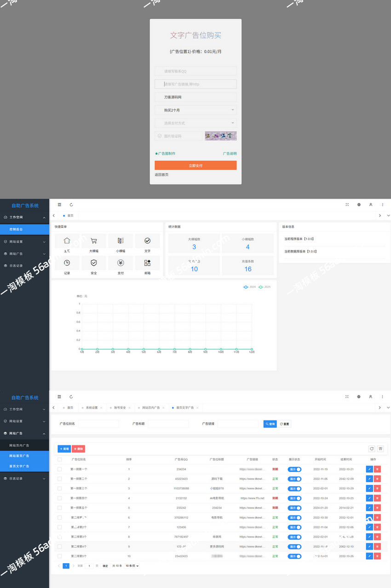This screenshot has height=588, width=391.
Task: Expand 日志记录 in the dashboard sidebar
Action: [24, 265]
